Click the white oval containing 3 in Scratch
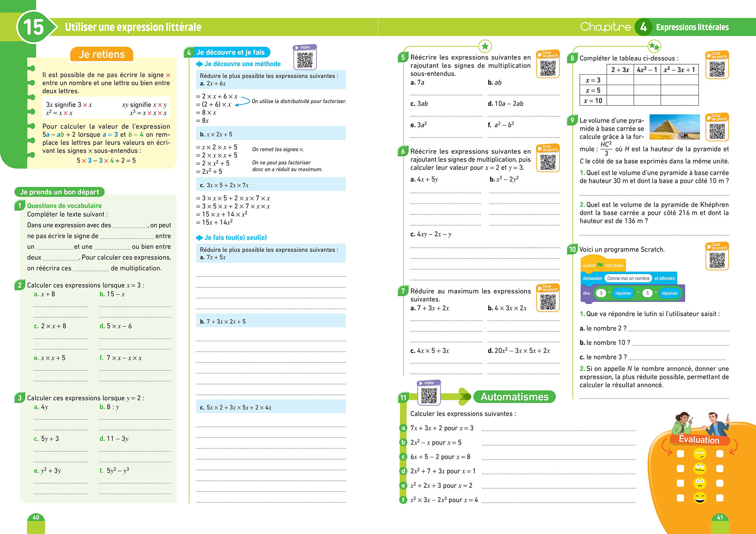 [x=601, y=293]
